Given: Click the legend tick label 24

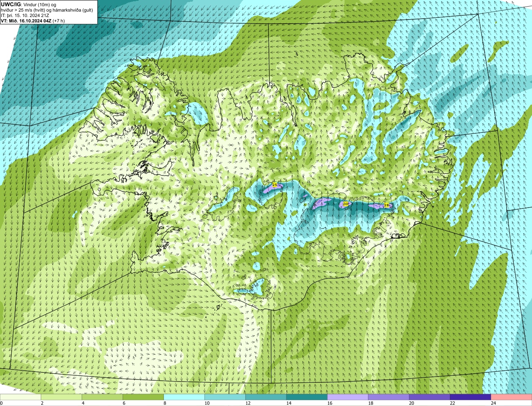Looking at the screenshot, I should [493, 403].
